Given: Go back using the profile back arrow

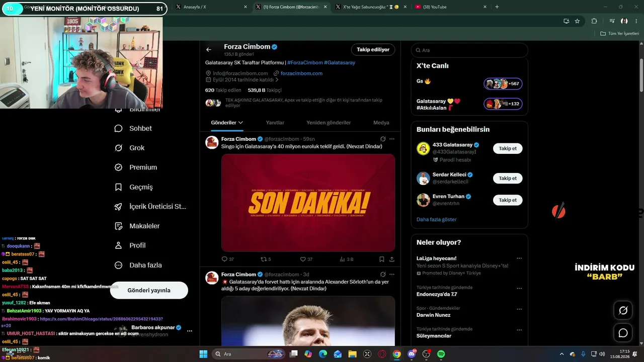Looking at the screenshot, I should click(x=209, y=50).
